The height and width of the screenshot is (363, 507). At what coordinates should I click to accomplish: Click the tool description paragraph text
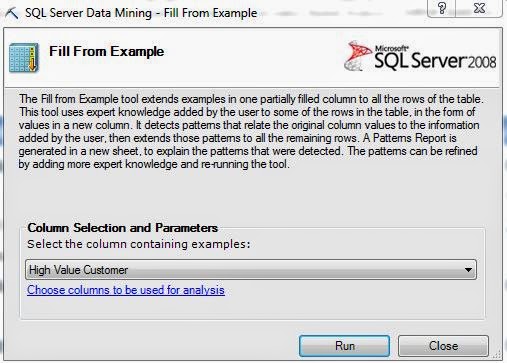[x=251, y=131]
